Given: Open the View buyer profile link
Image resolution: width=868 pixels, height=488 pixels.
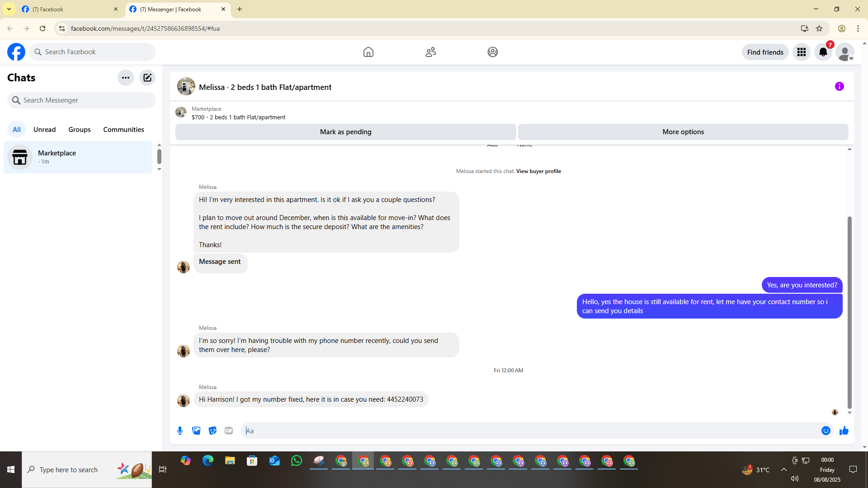Looking at the screenshot, I should click(538, 171).
